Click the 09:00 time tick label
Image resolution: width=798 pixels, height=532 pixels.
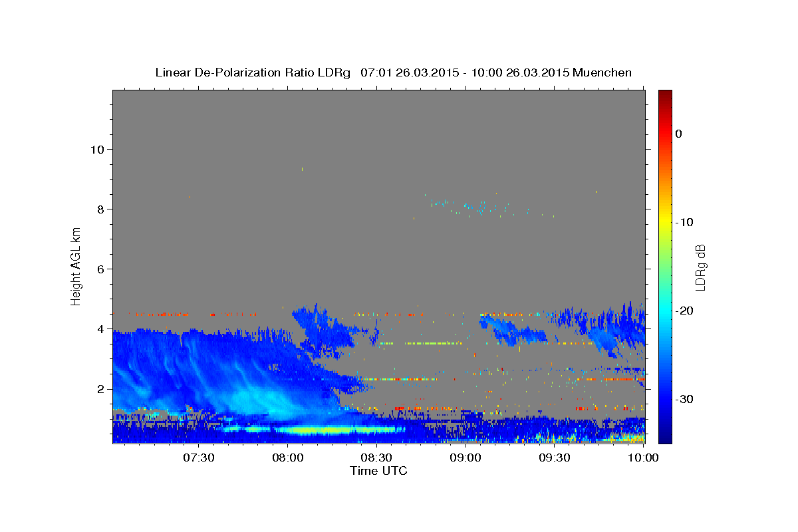point(465,458)
